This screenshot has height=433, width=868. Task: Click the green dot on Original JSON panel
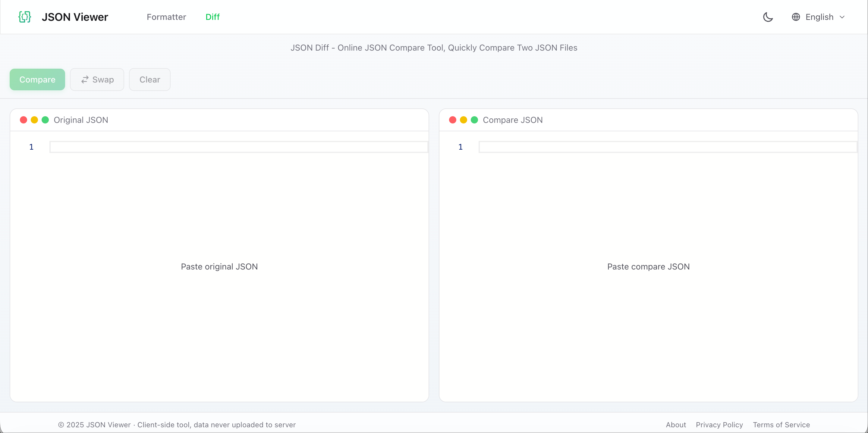click(45, 120)
